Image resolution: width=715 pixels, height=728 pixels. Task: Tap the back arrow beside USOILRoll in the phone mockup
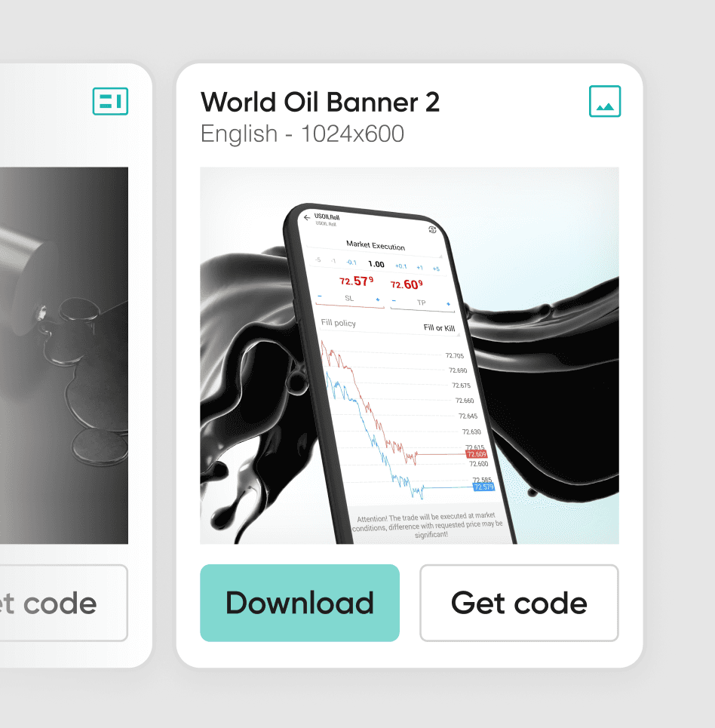pos(306,217)
